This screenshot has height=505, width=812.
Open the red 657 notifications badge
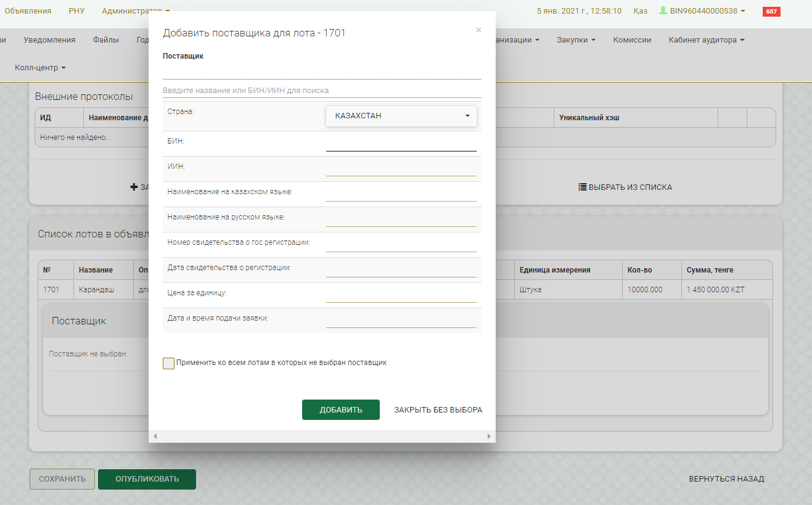tap(771, 11)
